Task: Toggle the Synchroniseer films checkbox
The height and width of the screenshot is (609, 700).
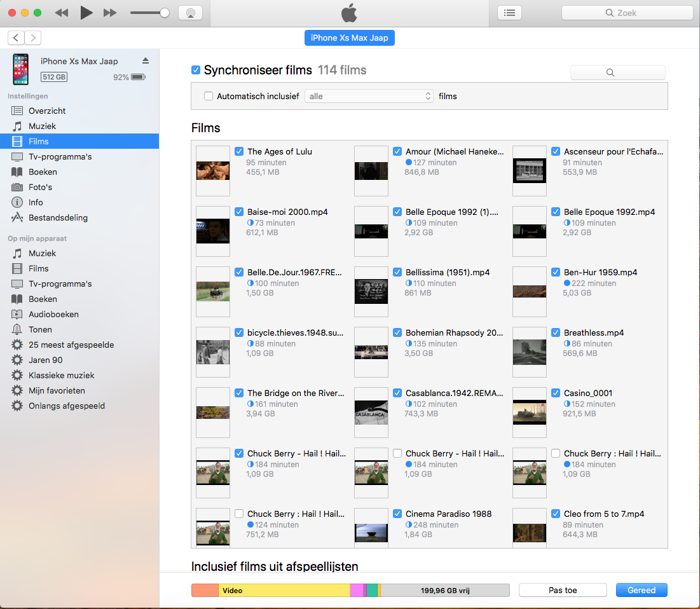Action: (196, 70)
